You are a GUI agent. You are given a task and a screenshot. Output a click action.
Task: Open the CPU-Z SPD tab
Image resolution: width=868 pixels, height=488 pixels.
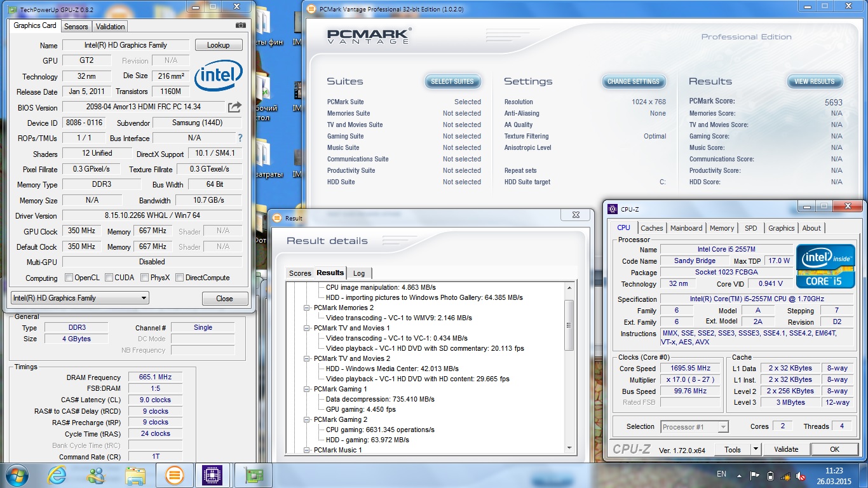click(x=751, y=228)
